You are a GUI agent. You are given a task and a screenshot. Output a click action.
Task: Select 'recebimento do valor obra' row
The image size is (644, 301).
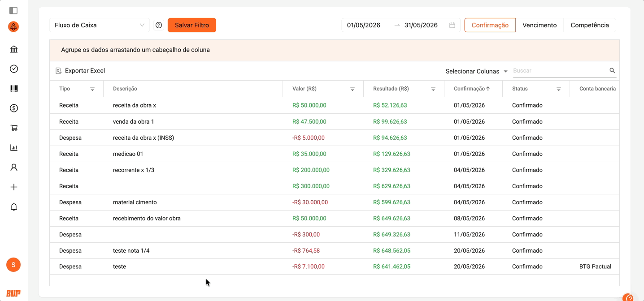334,219
